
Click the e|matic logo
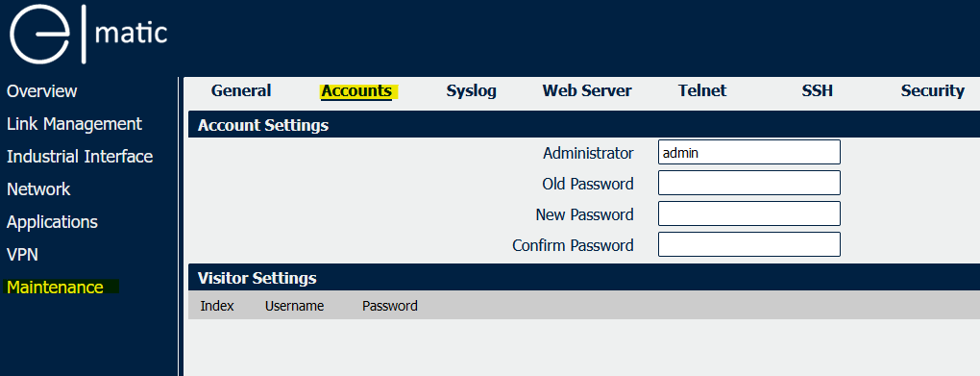point(88,33)
